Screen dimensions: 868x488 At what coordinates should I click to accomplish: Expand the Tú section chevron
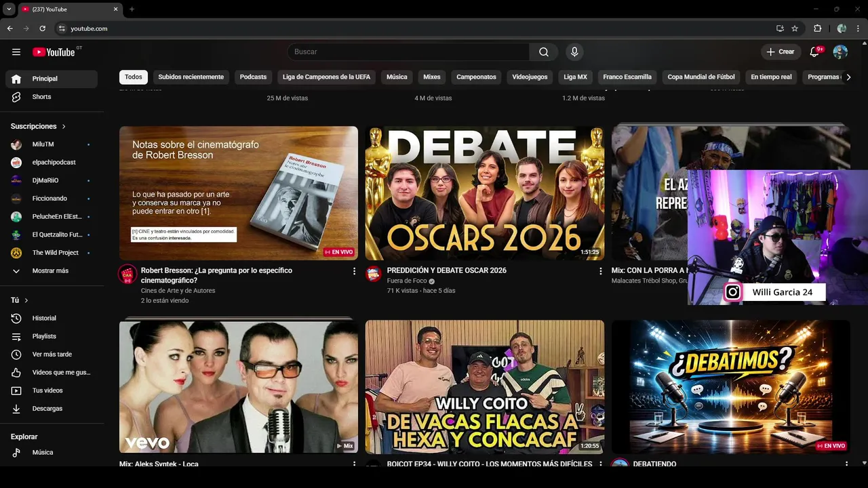tap(26, 300)
